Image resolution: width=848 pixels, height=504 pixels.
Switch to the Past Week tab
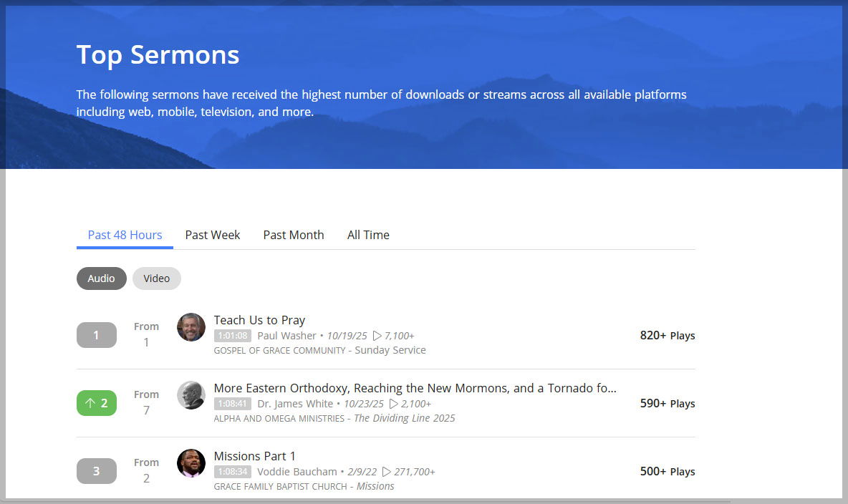(x=213, y=235)
